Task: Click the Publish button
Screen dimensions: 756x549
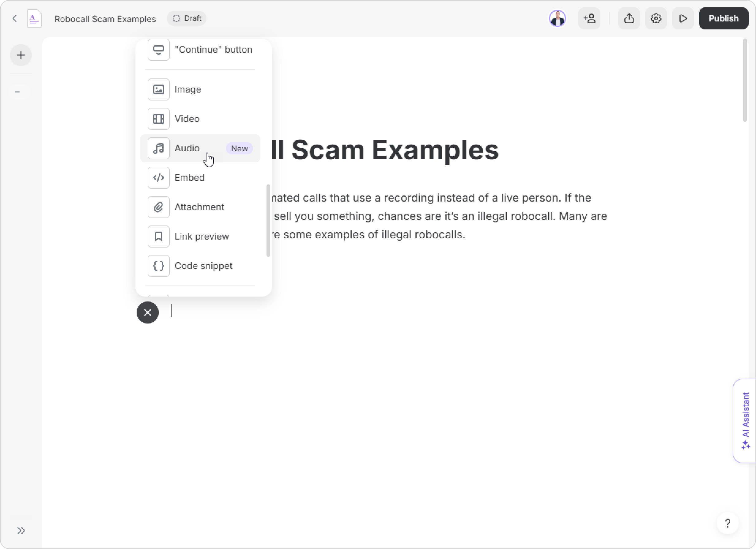Action: 723,18
